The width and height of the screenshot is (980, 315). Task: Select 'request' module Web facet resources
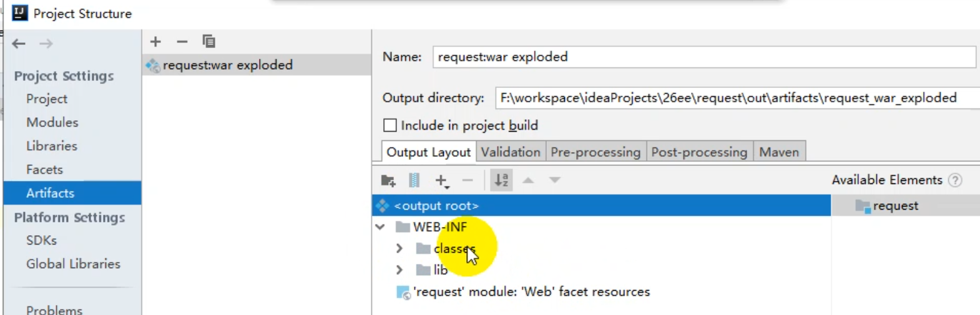531,292
